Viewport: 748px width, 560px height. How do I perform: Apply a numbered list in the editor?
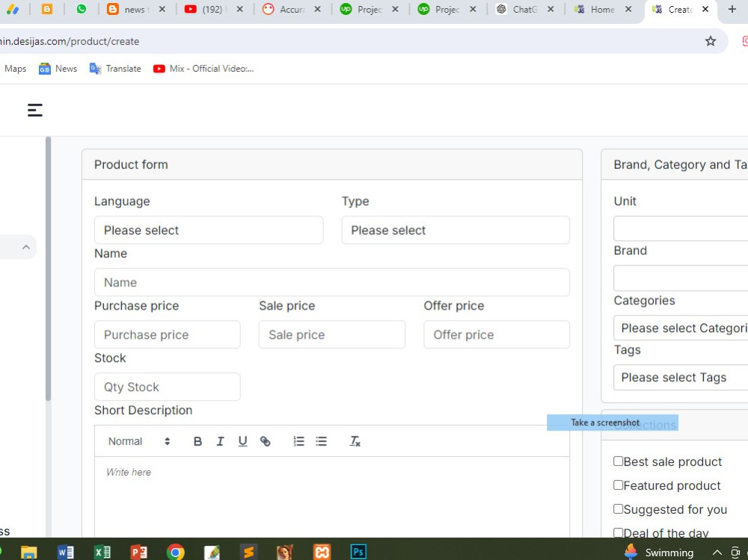[x=298, y=440]
